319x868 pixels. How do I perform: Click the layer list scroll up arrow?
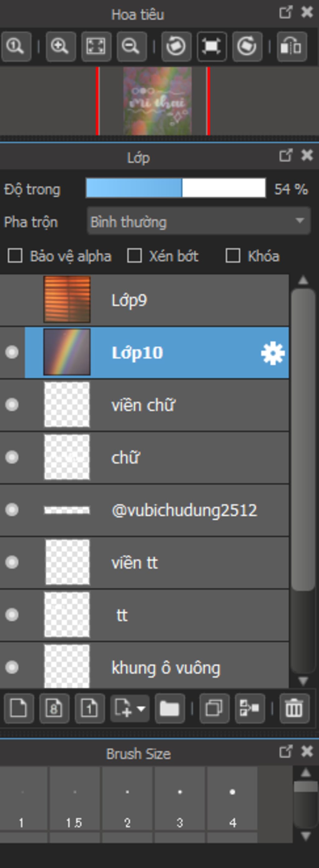[x=303, y=280]
